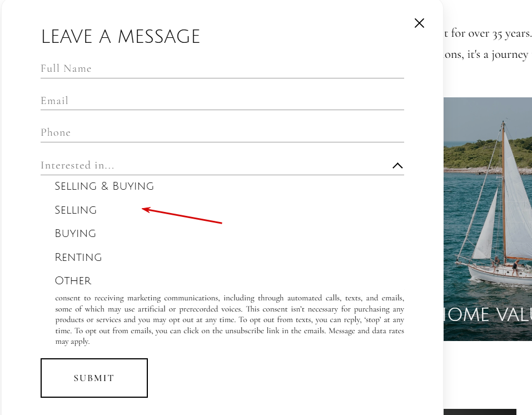This screenshot has width=532, height=415.
Task: Click the Full Name field
Action: [x=222, y=68]
